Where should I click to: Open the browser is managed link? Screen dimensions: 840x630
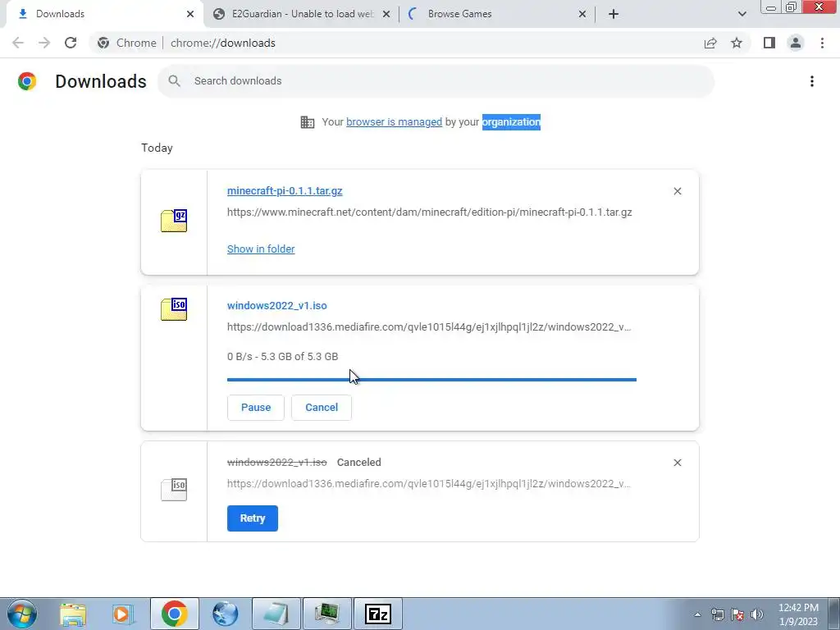(395, 122)
